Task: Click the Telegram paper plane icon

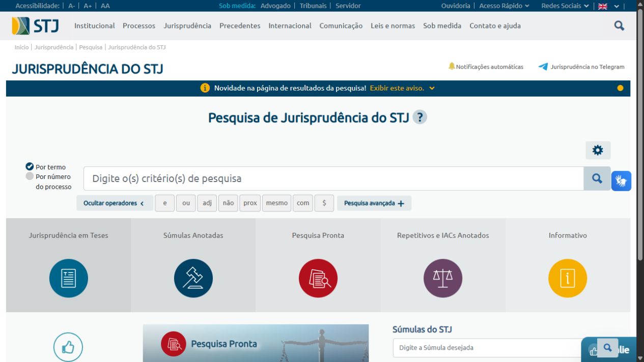Action: coord(543,67)
